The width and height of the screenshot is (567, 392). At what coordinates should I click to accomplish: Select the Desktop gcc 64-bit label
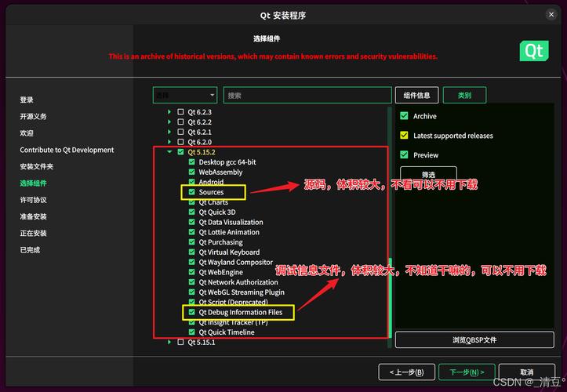[x=227, y=162]
